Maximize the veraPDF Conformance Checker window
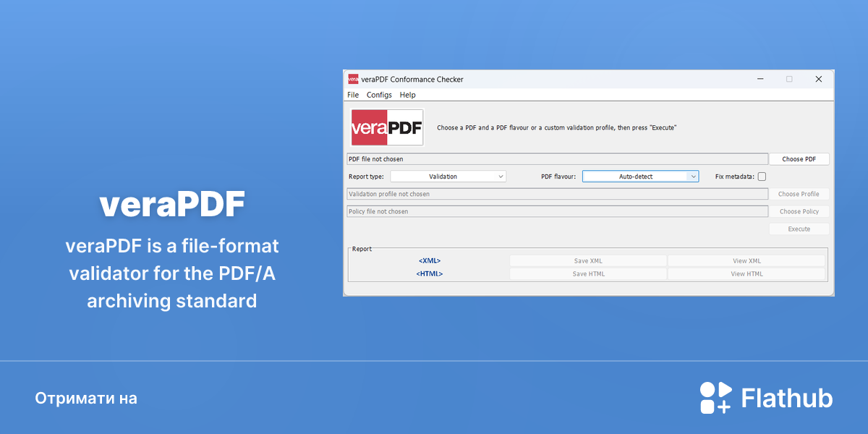This screenshot has width=868, height=434. (x=789, y=80)
